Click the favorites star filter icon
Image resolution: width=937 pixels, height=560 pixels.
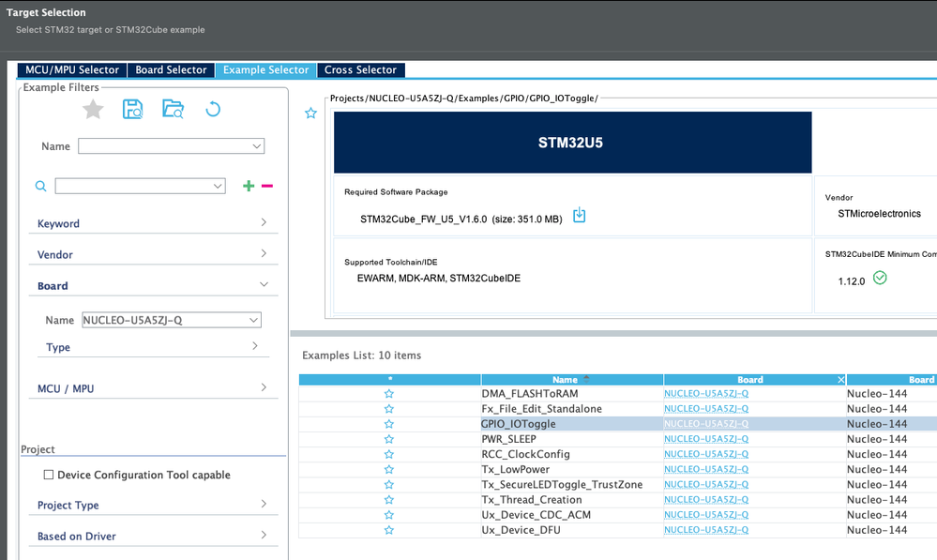93,110
